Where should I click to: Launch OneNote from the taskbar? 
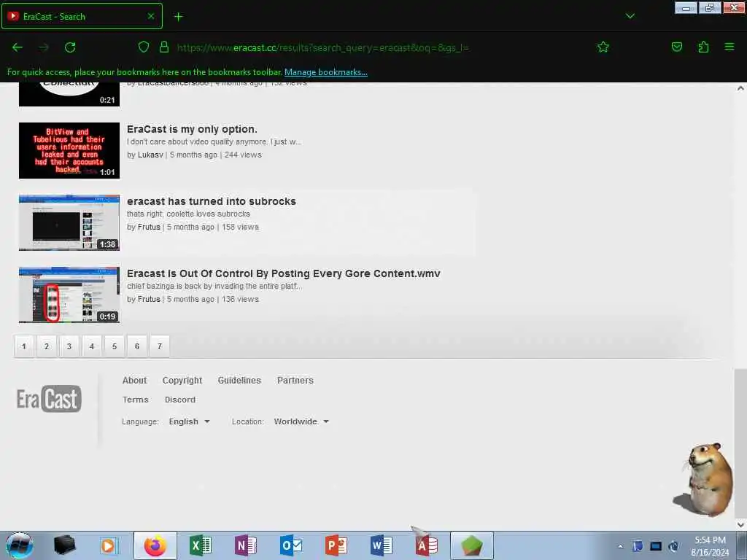point(245,545)
